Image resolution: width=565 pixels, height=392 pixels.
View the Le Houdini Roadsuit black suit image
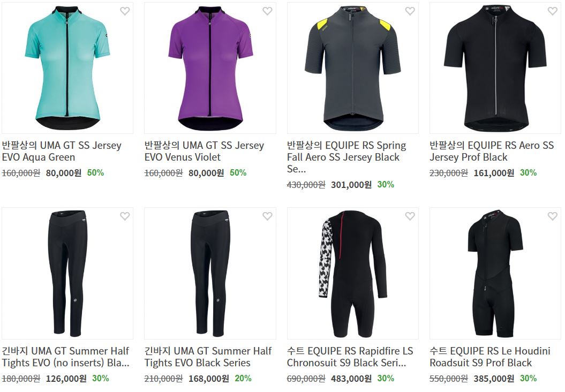[495, 273]
